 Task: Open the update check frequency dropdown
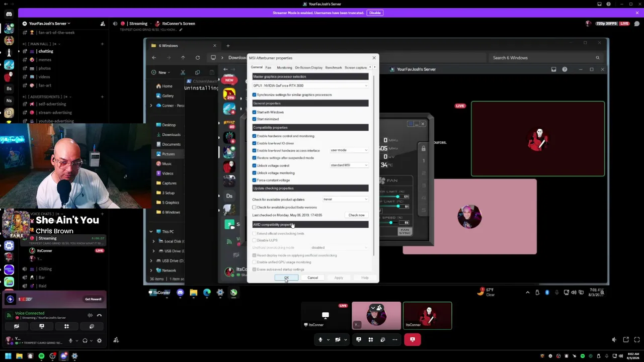345,199
